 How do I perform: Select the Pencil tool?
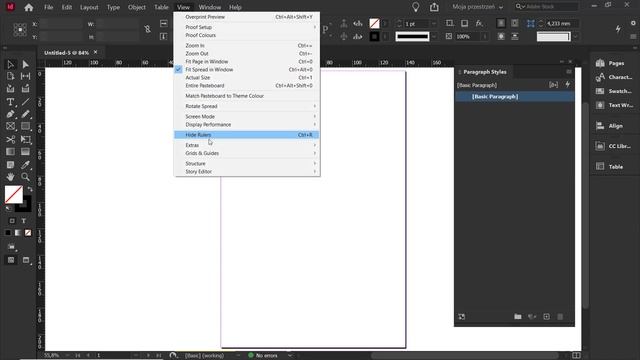pyautogui.click(x=25, y=114)
